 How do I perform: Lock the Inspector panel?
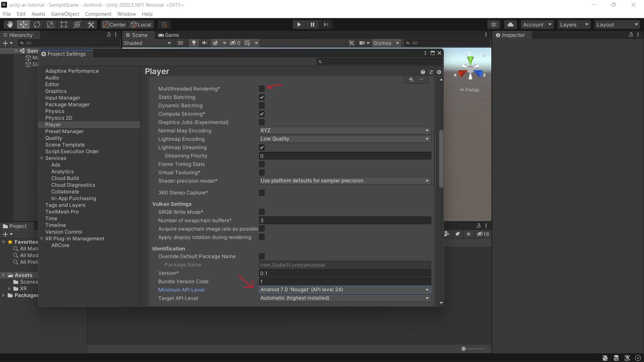(x=631, y=35)
